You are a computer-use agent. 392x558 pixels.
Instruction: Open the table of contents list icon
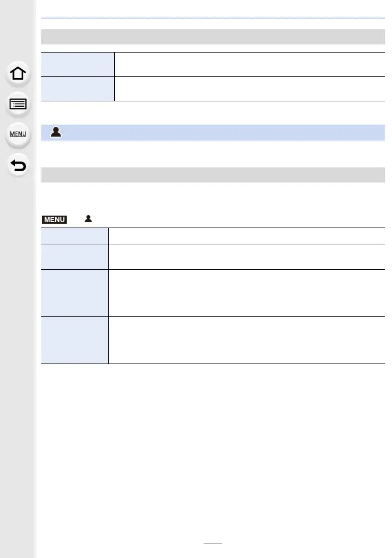[18, 104]
